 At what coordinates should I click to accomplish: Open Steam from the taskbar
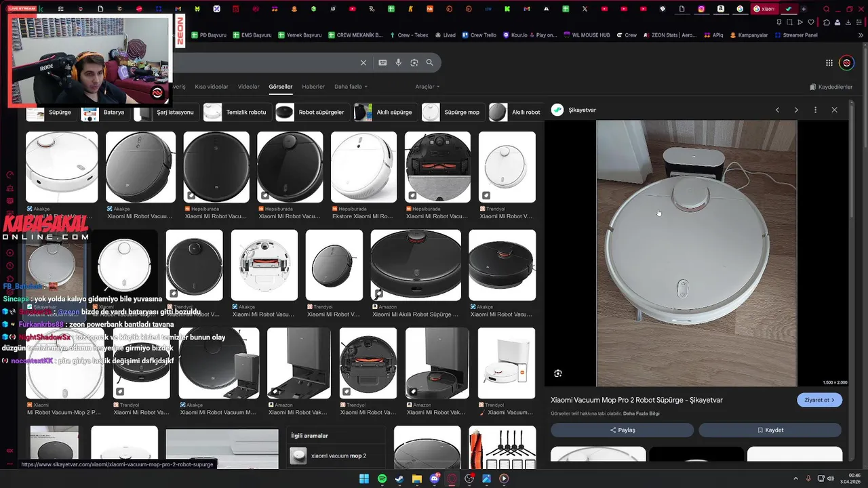(399, 479)
